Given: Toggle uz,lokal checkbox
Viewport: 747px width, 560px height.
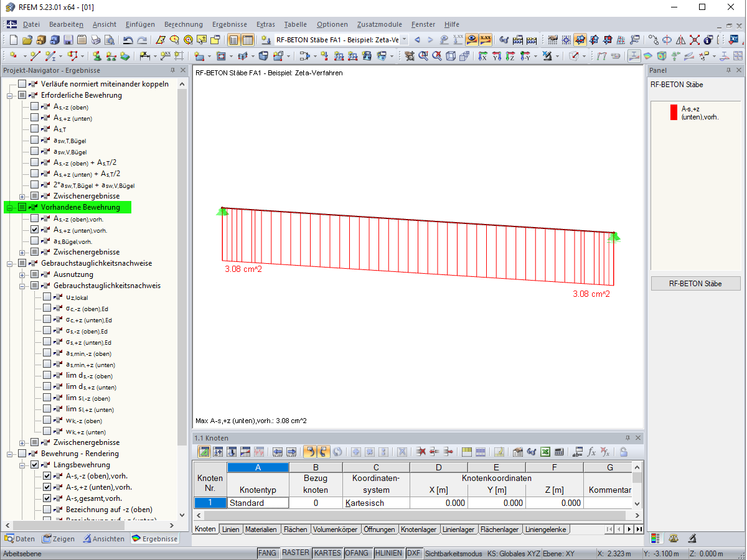Looking at the screenshot, I should coord(47,297).
